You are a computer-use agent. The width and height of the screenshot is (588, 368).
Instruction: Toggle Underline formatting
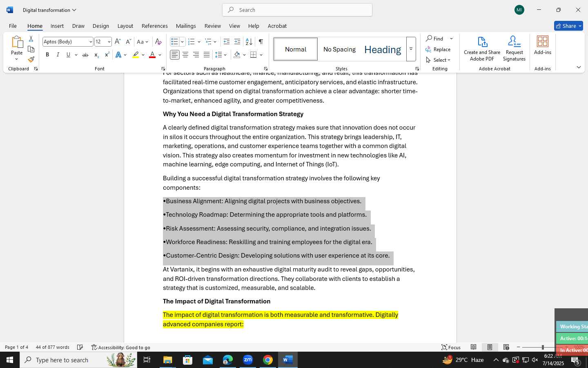68,55
